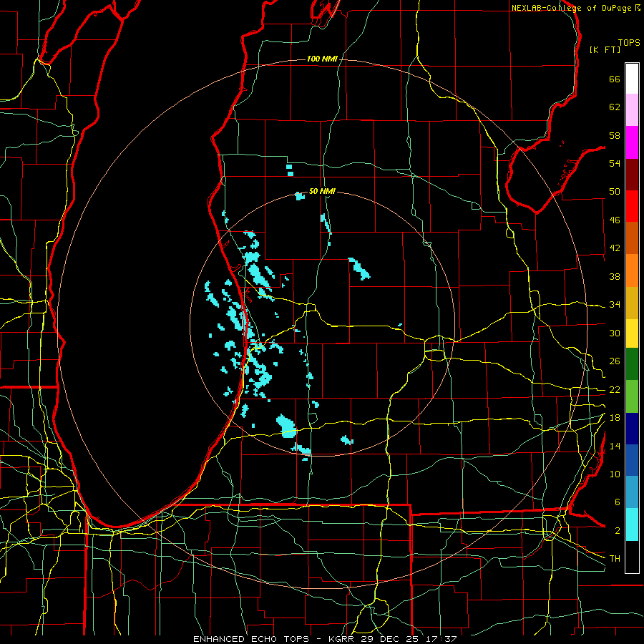Click the light green 26 kft legend color

(x=632, y=396)
